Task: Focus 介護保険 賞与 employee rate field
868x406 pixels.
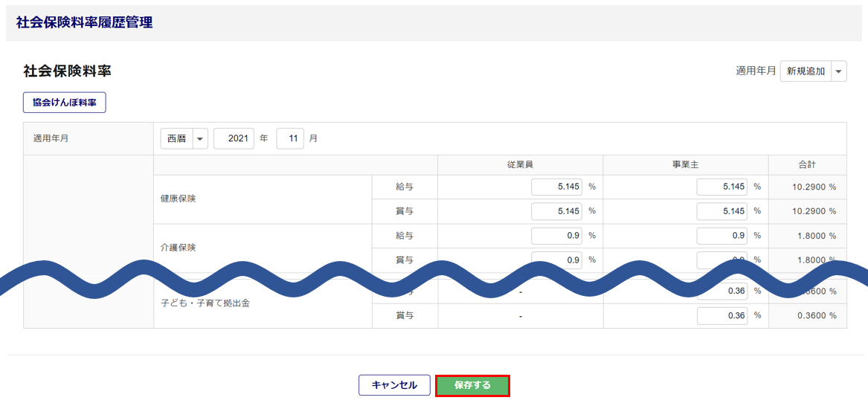Action: coord(556,258)
